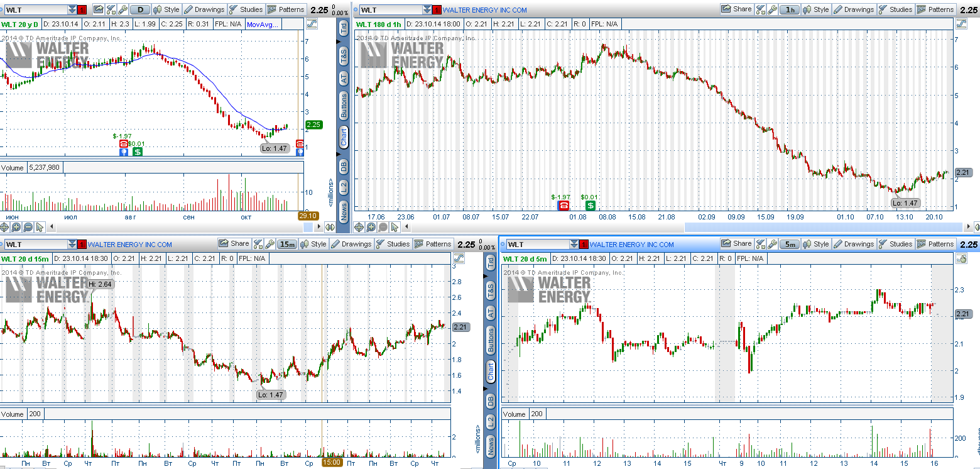Open Studies menu in 5m chart
Image resolution: width=980 pixels, height=469 pixels.
[895, 244]
